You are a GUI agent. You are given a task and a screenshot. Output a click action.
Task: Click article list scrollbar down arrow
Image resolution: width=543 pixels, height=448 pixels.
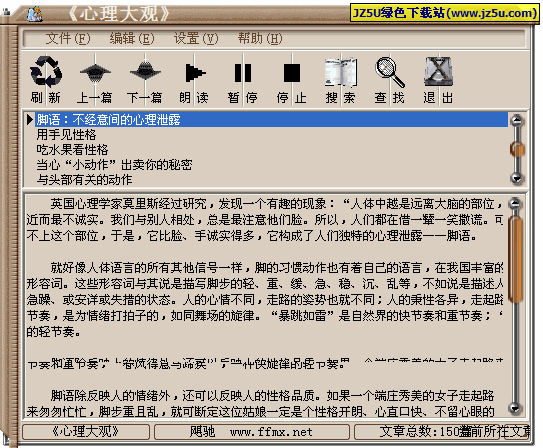point(517,178)
